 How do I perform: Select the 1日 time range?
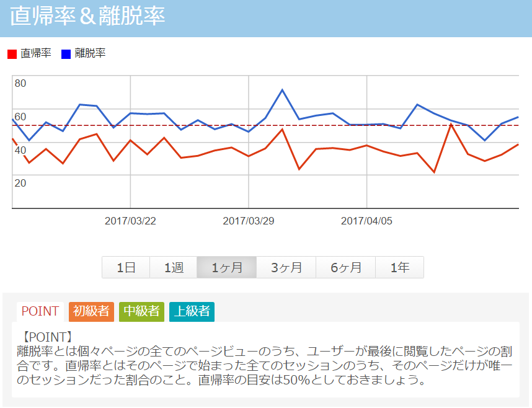pos(126,268)
